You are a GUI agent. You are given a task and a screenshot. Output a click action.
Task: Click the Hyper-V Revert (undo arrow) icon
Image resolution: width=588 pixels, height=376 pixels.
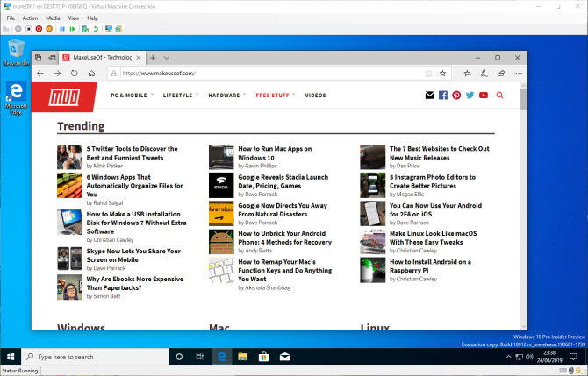tap(95, 29)
